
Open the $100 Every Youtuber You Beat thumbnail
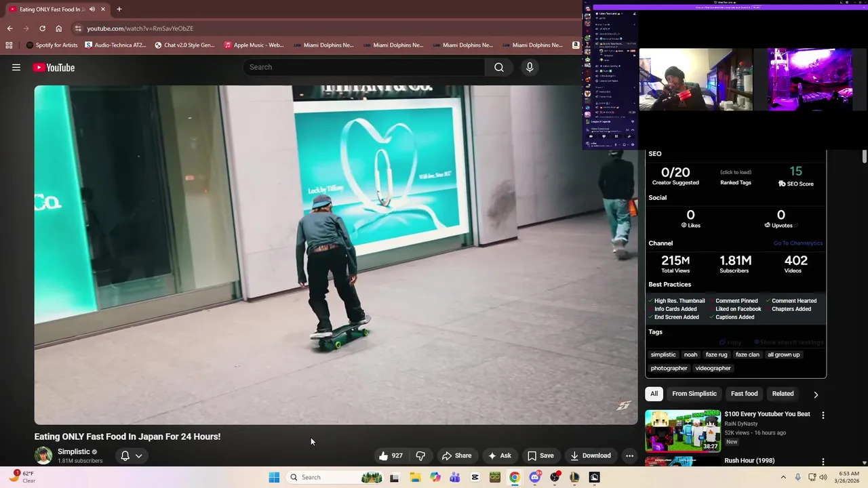click(683, 430)
